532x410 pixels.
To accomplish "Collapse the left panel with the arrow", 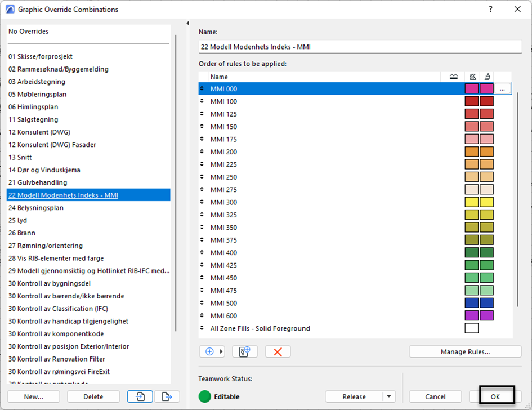I will pyautogui.click(x=187, y=23).
